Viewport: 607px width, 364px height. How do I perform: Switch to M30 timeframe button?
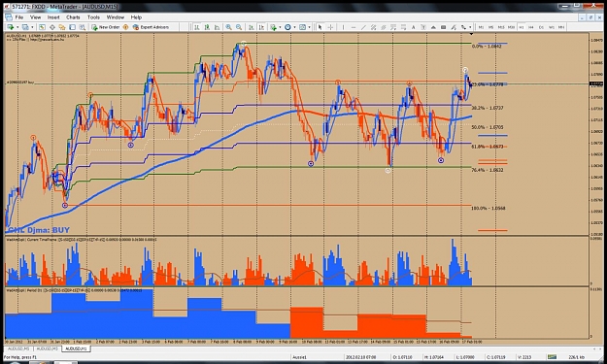[512, 27]
